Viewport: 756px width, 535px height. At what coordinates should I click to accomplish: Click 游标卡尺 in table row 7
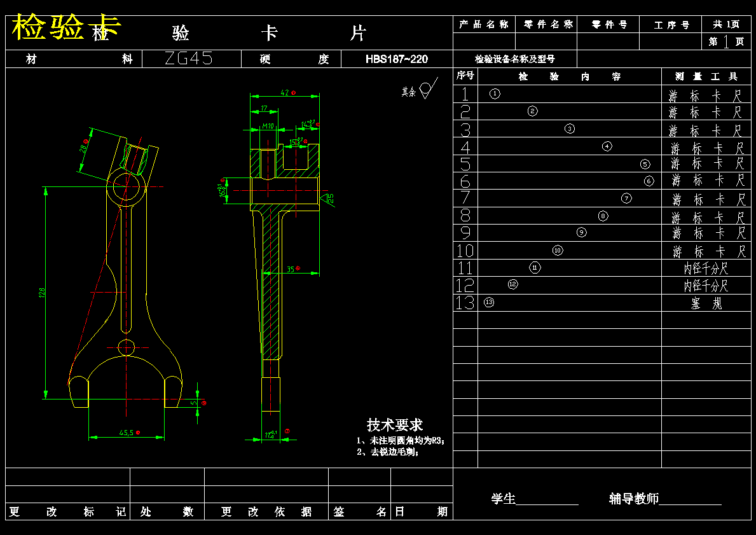click(x=708, y=199)
